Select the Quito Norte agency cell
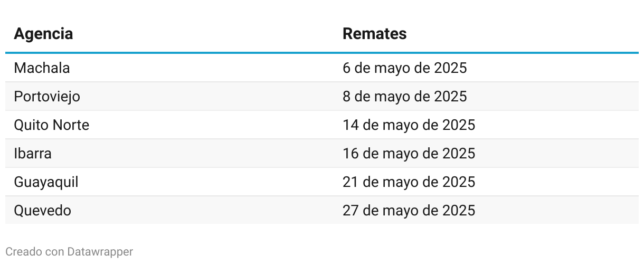The width and height of the screenshot is (644, 264). 52,125
